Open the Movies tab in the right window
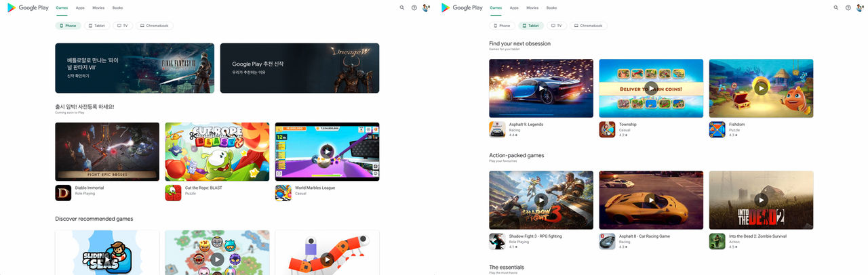This screenshot has width=868, height=275. click(532, 7)
